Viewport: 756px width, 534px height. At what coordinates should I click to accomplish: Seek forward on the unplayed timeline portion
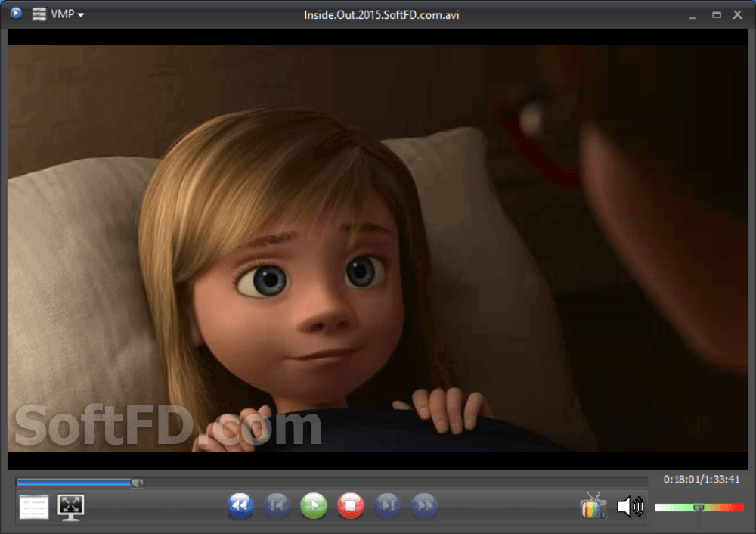point(395,482)
